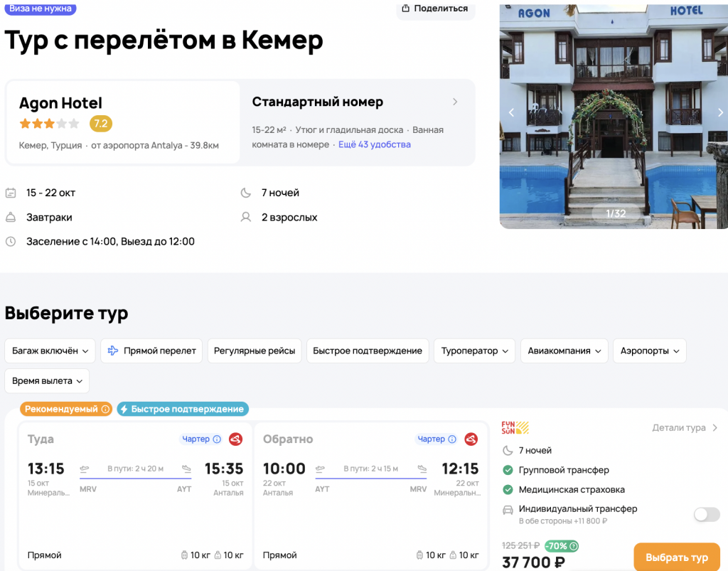Enable Индивидуальный трансфер switch

coord(706,514)
